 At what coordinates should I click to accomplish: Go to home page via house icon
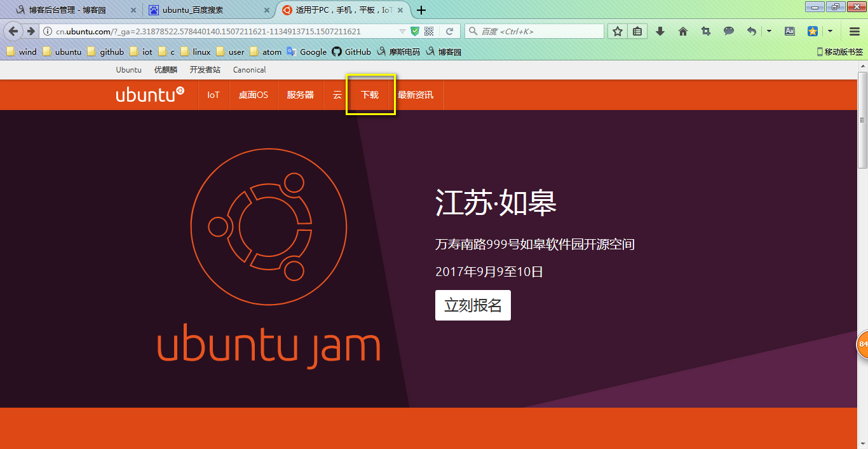tap(683, 31)
